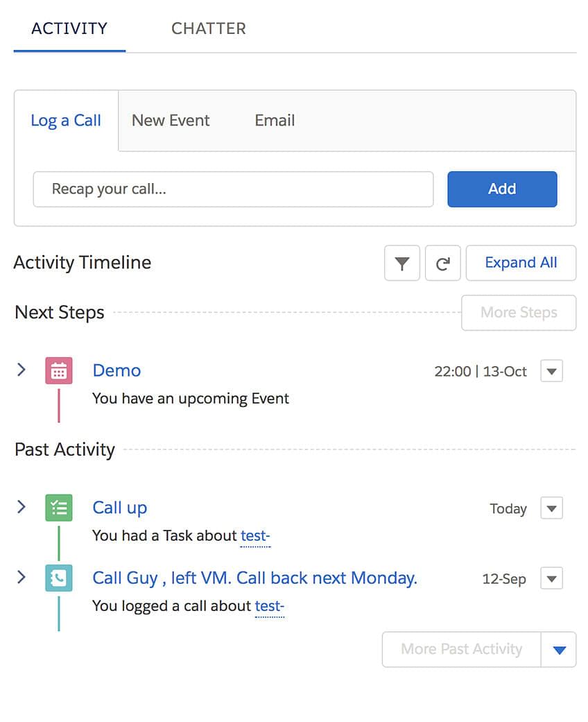Select the Email tab

click(x=275, y=121)
